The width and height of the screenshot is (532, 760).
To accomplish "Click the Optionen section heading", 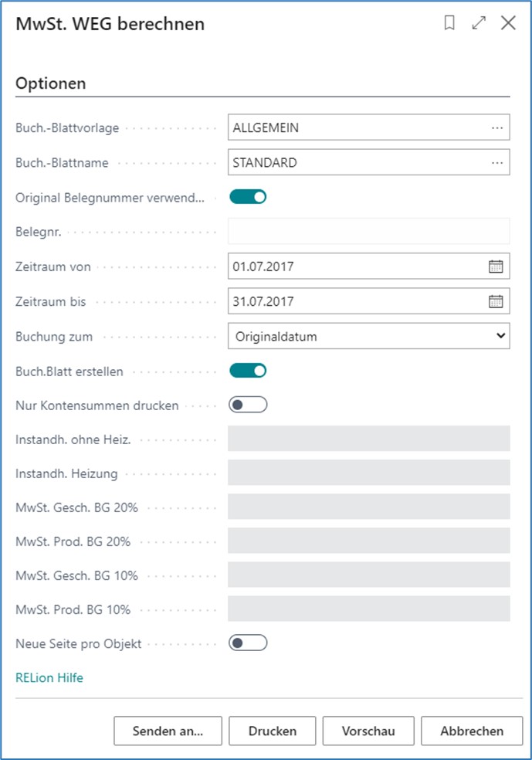I will click(51, 83).
